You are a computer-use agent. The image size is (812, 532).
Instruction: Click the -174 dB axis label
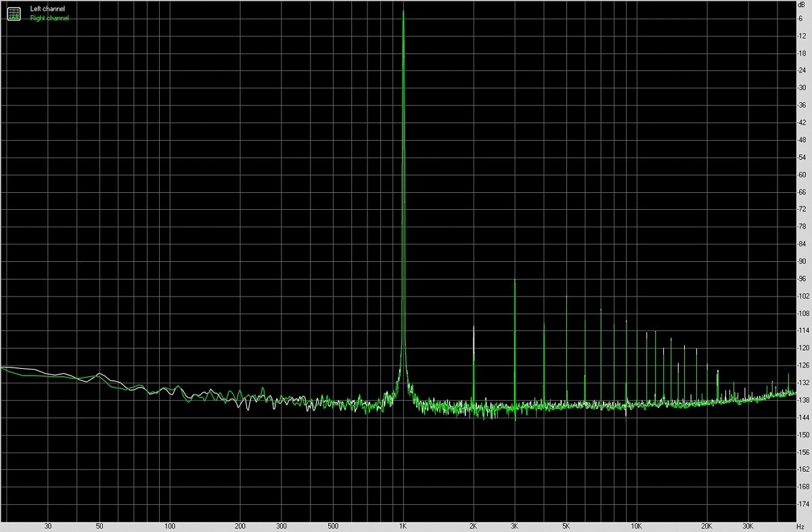(x=803, y=504)
